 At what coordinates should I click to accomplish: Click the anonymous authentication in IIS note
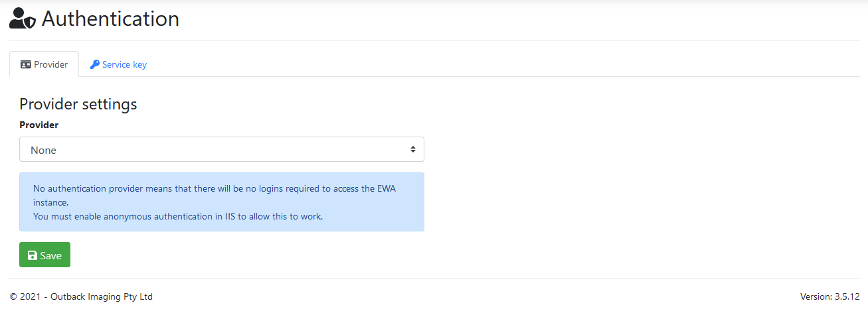tap(178, 216)
